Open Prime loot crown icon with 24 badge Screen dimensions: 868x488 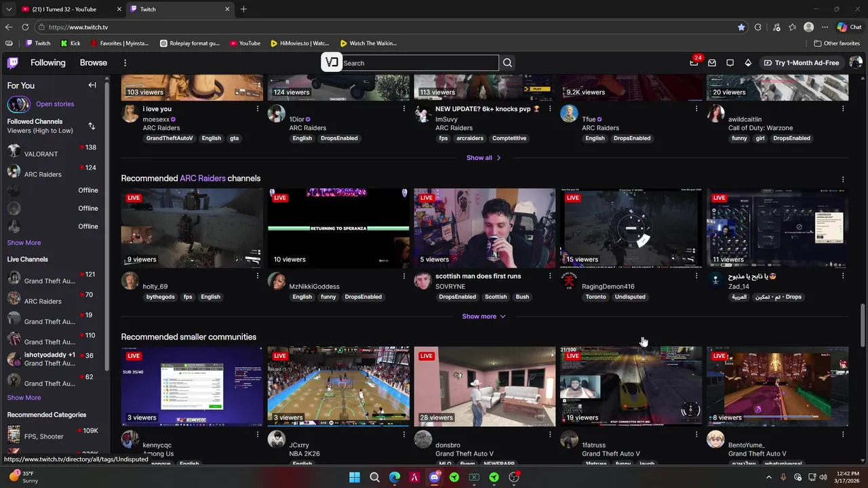pos(694,63)
